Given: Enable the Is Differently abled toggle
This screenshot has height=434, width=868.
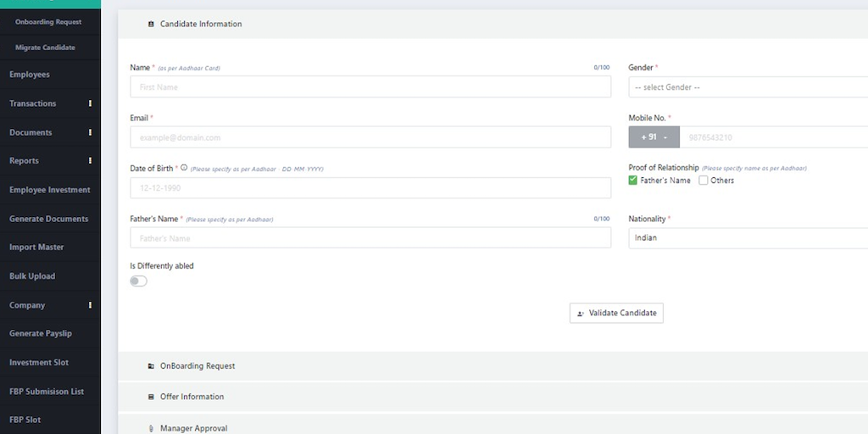Looking at the screenshot, I should [138, 281].
